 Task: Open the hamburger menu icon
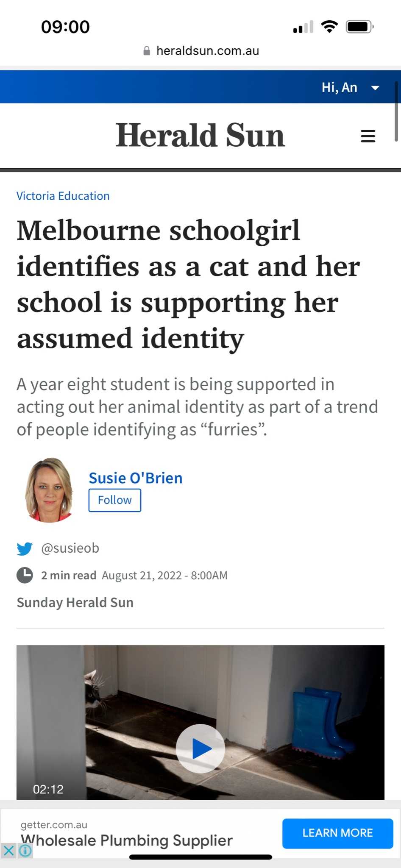[x=368, y=136]
